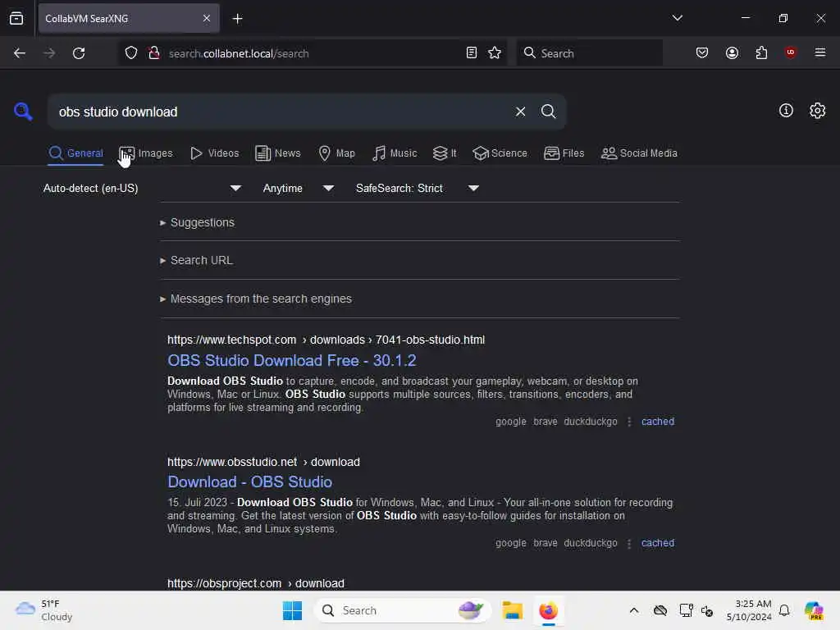Screen dimensions: 840x630
Task: Open the Firefox account icon
Action: click(732, 53)
